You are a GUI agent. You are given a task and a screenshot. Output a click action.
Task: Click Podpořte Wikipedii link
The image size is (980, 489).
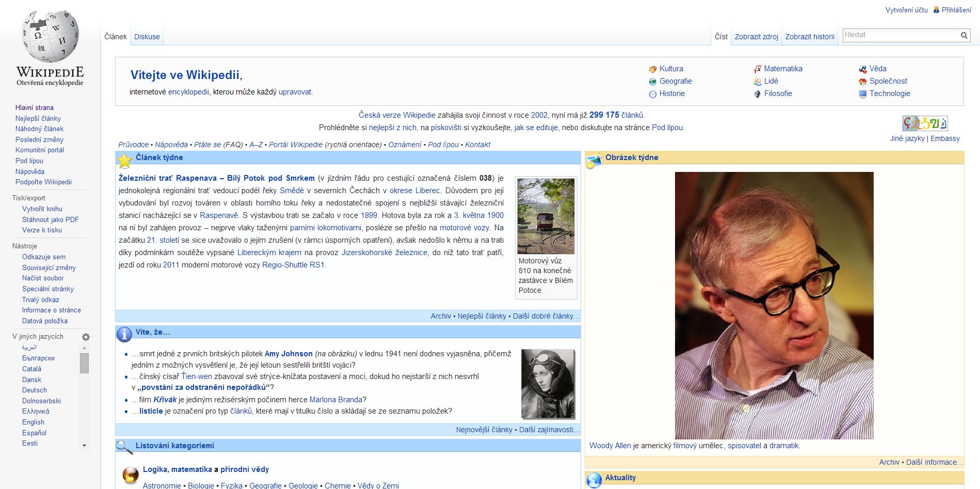coord(44,182)
